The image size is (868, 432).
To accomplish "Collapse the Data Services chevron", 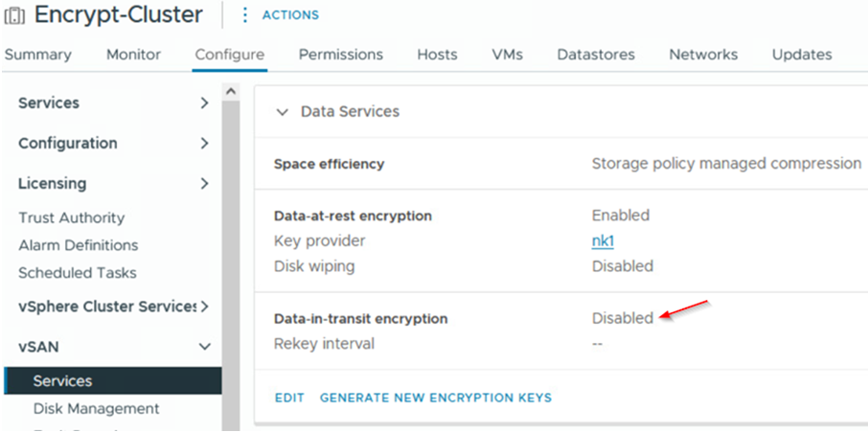I will 283,112.
